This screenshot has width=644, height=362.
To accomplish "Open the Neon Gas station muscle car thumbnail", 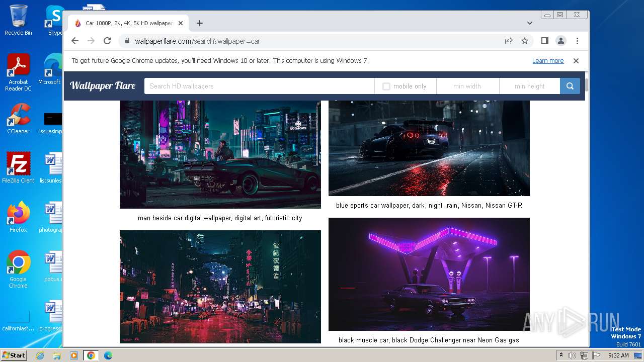I will pyautogui.click(x=429, y=274).
